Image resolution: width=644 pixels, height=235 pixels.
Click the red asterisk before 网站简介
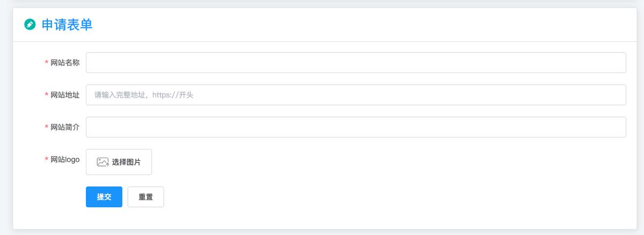point(47,127)
